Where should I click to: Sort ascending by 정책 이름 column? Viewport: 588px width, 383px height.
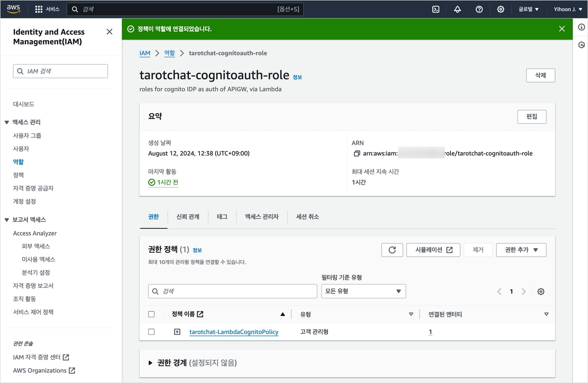coord(283,314)
